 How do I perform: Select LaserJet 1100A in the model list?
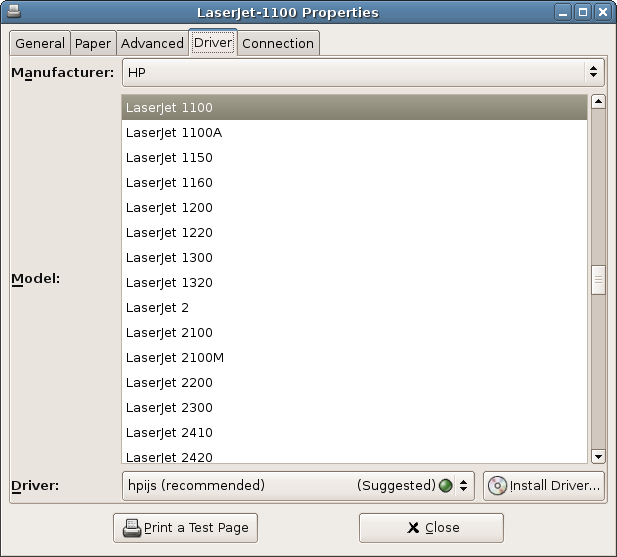[354, 133]
